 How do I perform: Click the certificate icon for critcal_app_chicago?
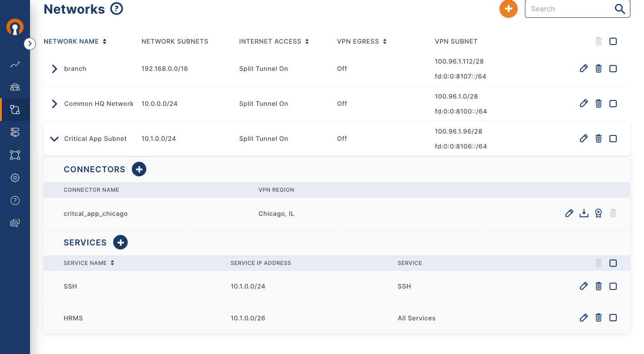599,213
